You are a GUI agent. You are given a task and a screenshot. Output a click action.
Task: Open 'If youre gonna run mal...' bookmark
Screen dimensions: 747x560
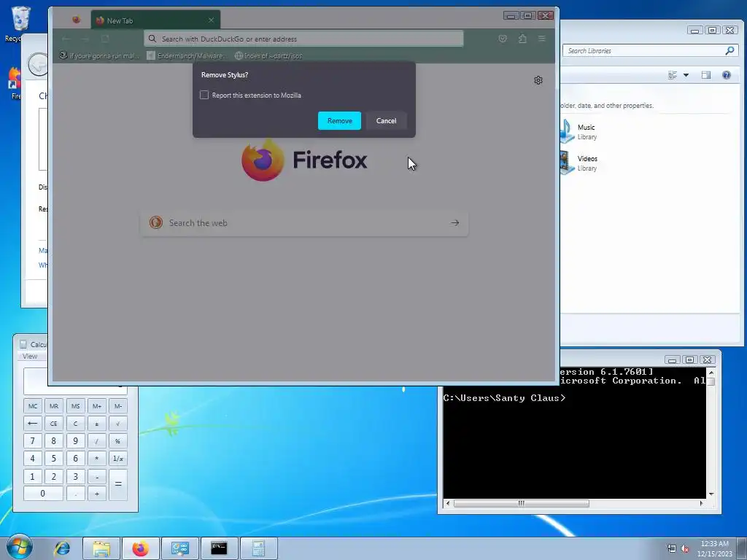(x=99, y=55)
